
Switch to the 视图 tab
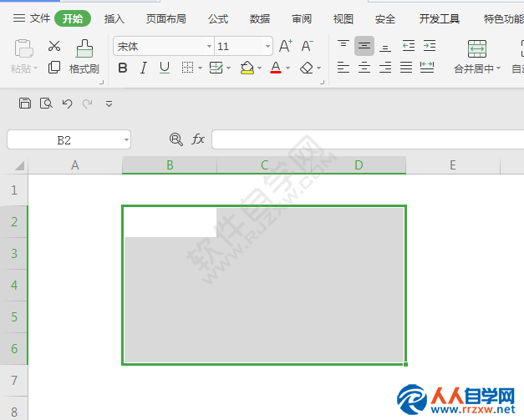pyautogui.click(x=343, y=18)
